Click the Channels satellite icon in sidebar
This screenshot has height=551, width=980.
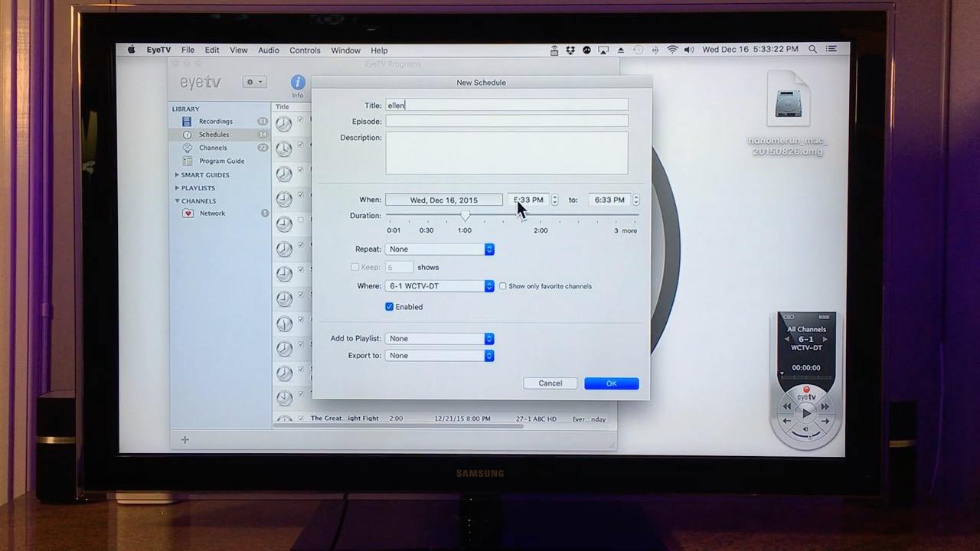(x=187, y=148)
